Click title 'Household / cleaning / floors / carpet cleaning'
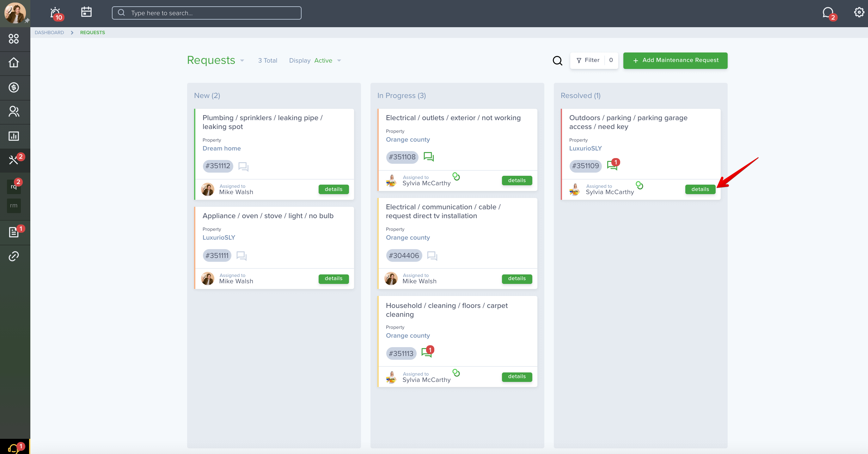 (446, 310)
